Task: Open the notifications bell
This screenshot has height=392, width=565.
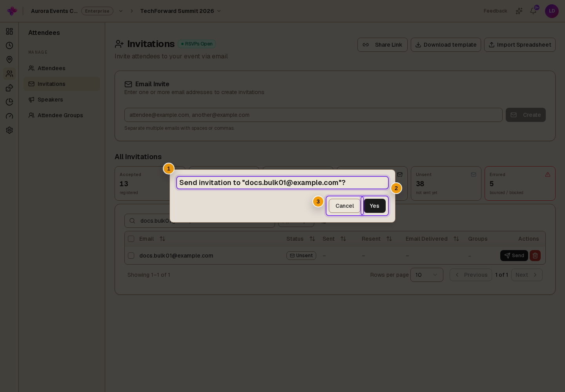Action: click(533, 11)
